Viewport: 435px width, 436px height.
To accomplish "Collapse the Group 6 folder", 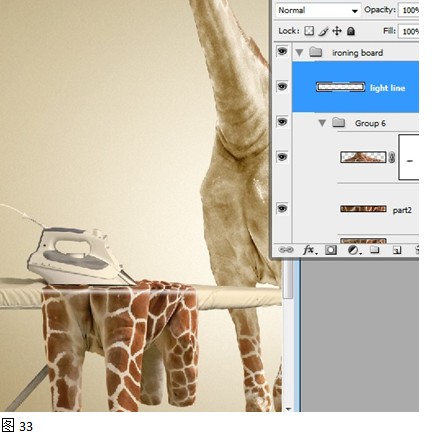I will tap(322, 123).
